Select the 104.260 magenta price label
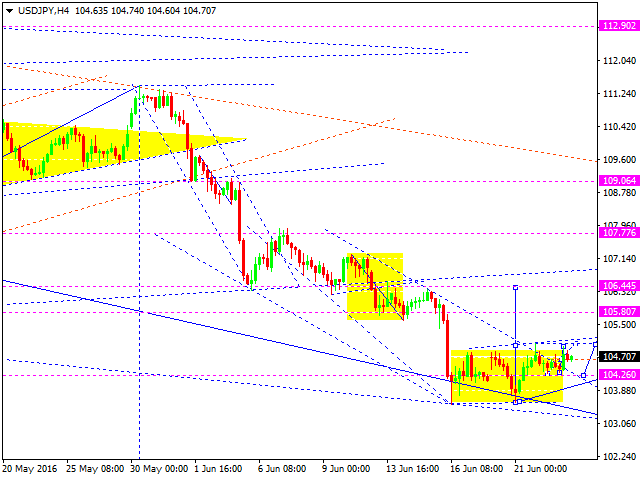Screen dimensions: 640x480 click(619, 375)
